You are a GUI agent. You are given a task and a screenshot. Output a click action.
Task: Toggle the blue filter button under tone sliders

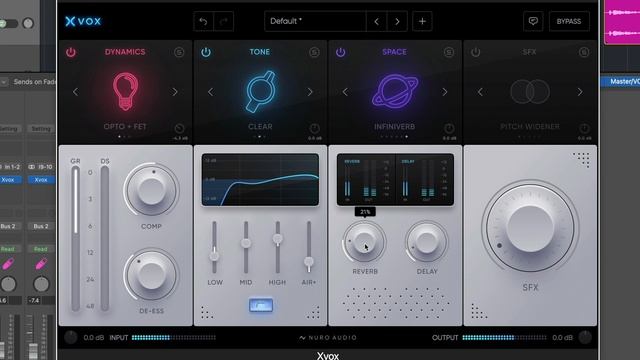(261, 305)
